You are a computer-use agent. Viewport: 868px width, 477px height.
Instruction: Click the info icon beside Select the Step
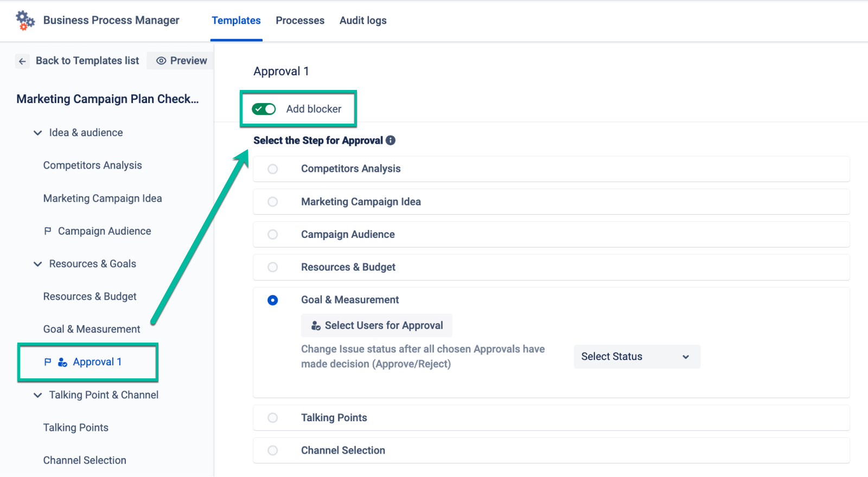[x=391, y=140]
